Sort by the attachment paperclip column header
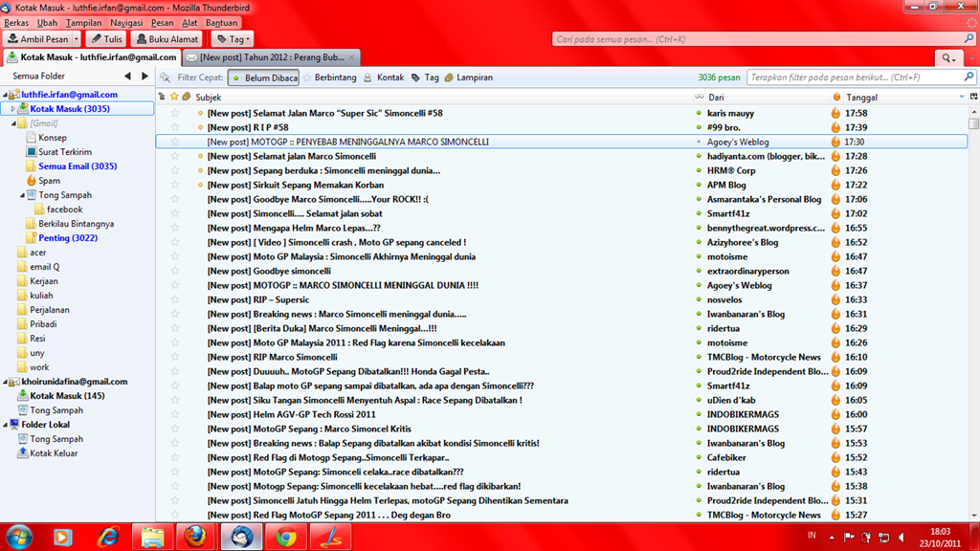This screenshot has height=551, width=980. pos(186,97)
